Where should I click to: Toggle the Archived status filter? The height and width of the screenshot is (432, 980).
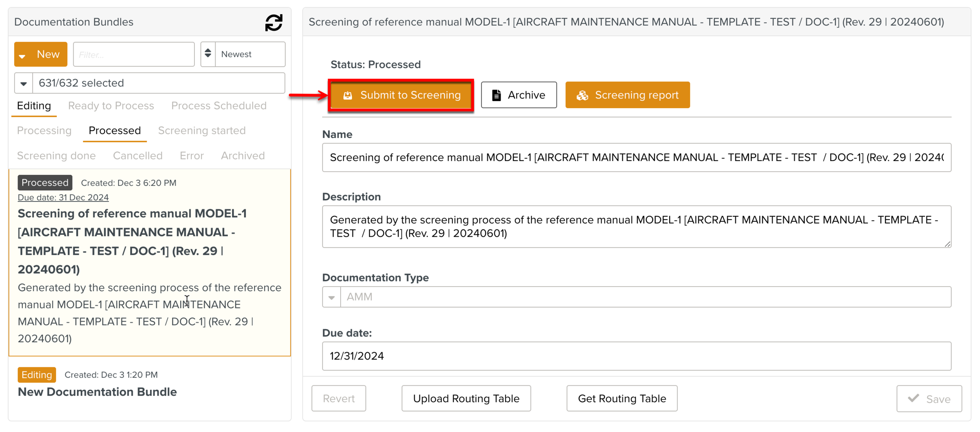click(x=243, y=156)
